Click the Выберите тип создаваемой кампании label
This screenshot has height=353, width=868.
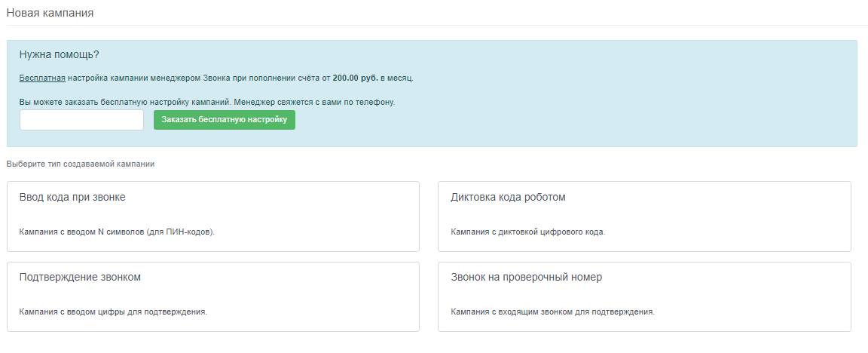pyautogui.click(x=81, y=164)
